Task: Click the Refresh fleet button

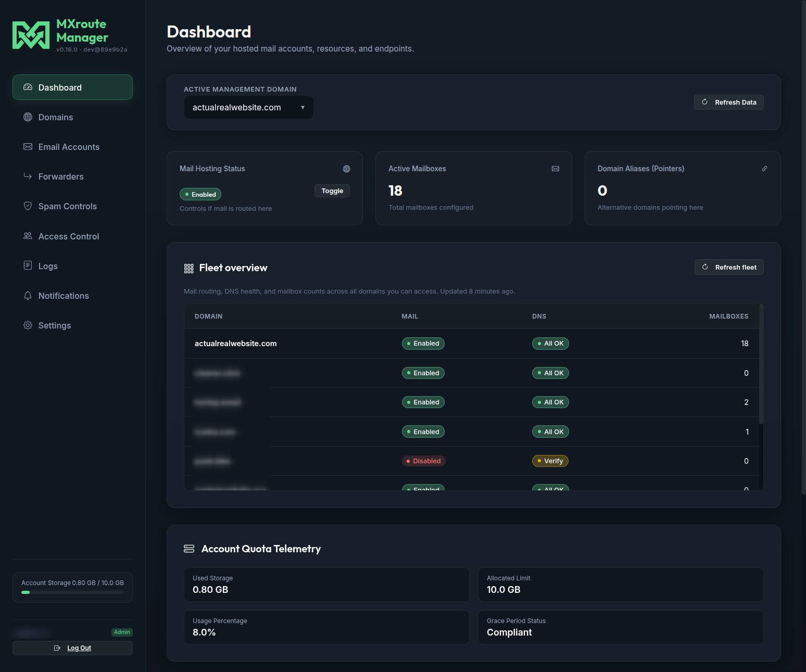Action: pos(729,267)
